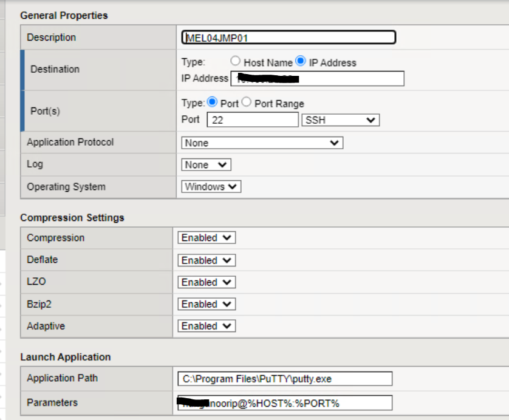
Task: Expand the Application Protocol dropdown
Action: [x=262, y=143]
